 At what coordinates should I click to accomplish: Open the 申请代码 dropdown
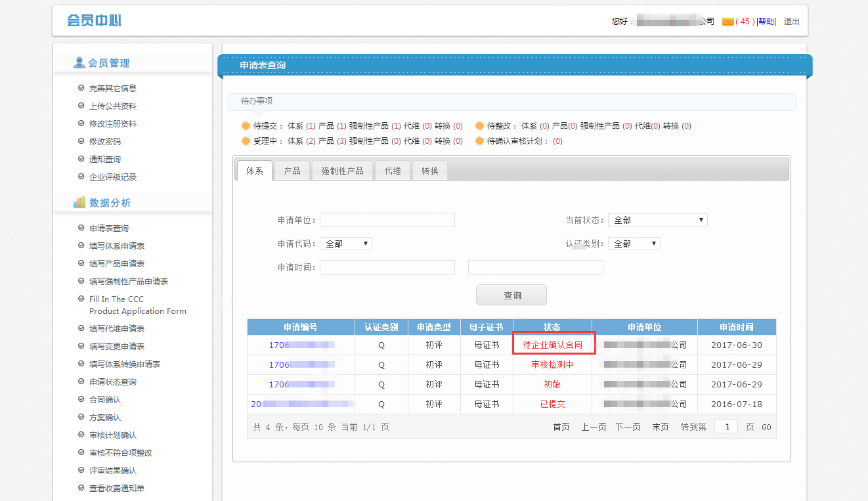(345, 244)
